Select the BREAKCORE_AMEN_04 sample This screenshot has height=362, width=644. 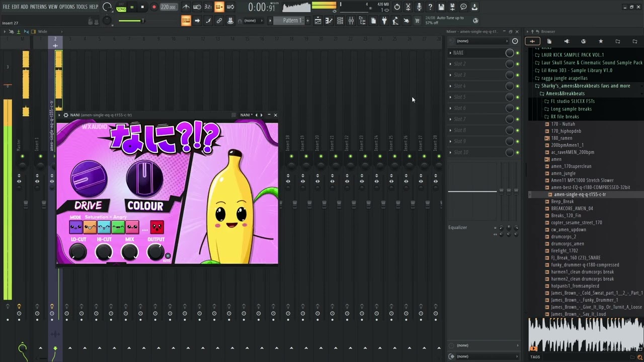click(572, 209)
